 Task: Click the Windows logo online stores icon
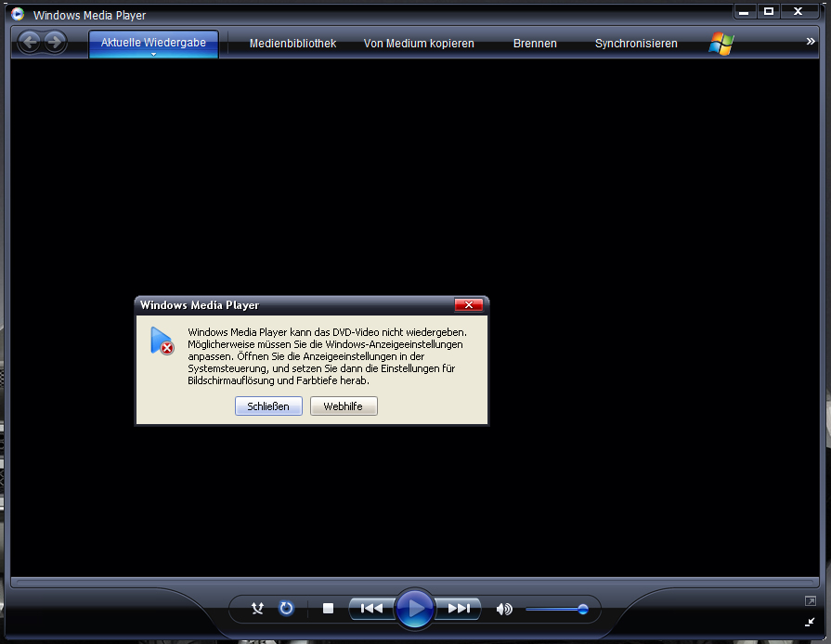(x=721, y=44)
